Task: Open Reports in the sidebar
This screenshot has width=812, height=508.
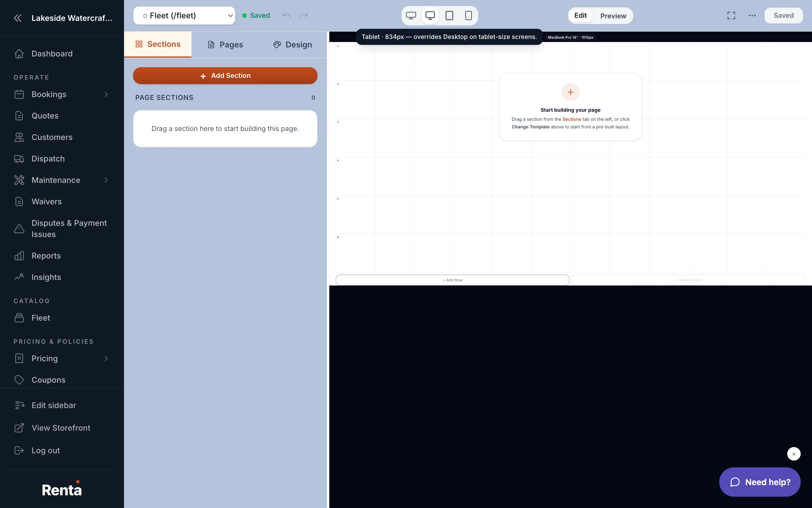Action: (46, 256)
